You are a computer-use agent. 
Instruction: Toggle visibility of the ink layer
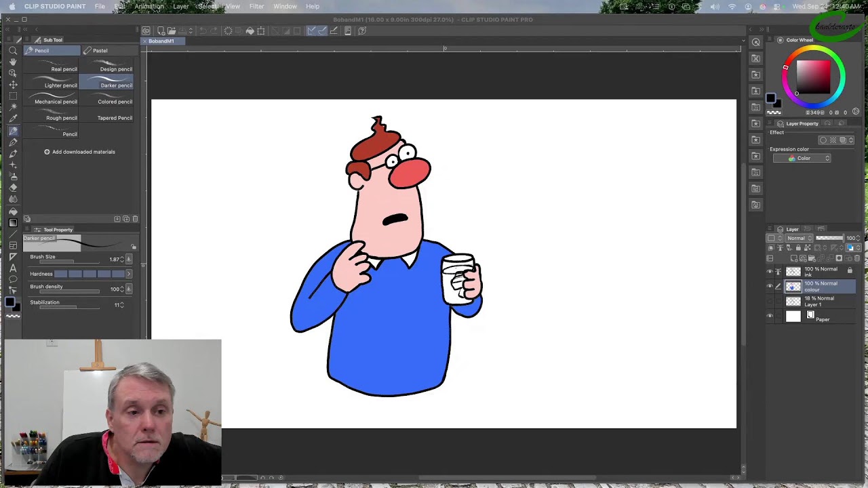coord(770,271)
